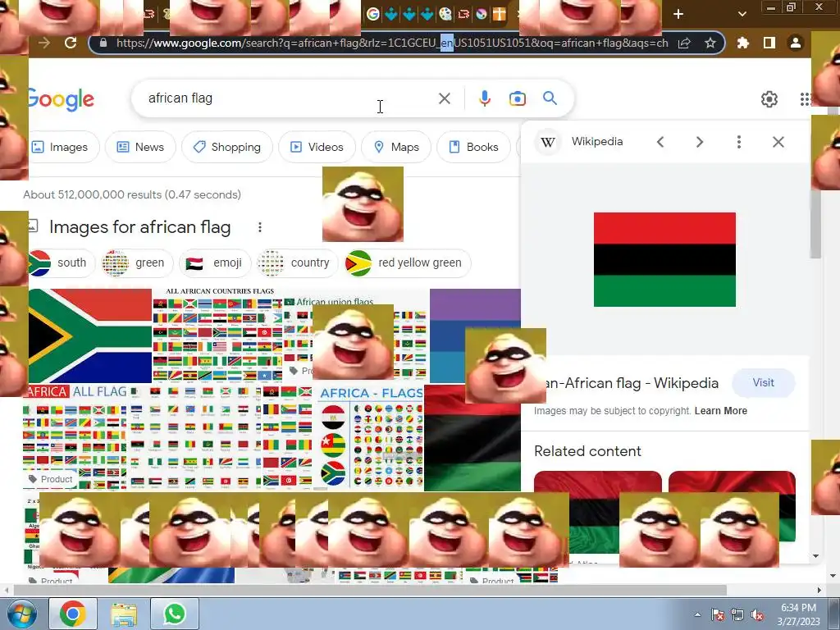Filter results by Books
The width and height of the screenshot is (840, 630).
point(473,147)
